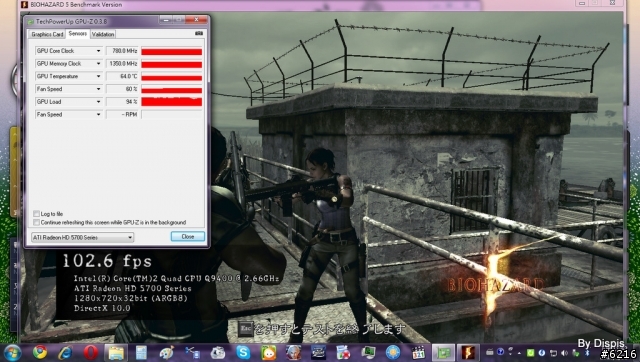
Task: Open the Validation tab
Action: pyautogui.click(x=103, y=34)
